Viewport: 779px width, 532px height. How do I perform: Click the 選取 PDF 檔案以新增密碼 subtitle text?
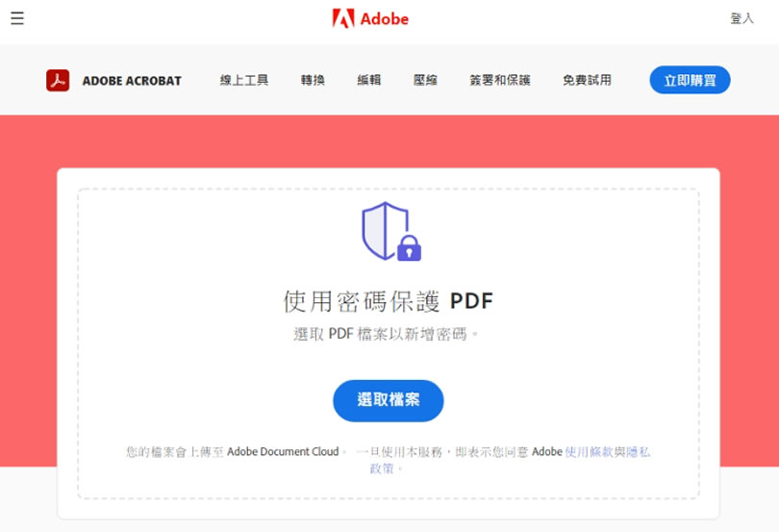(x=388, y=334)
